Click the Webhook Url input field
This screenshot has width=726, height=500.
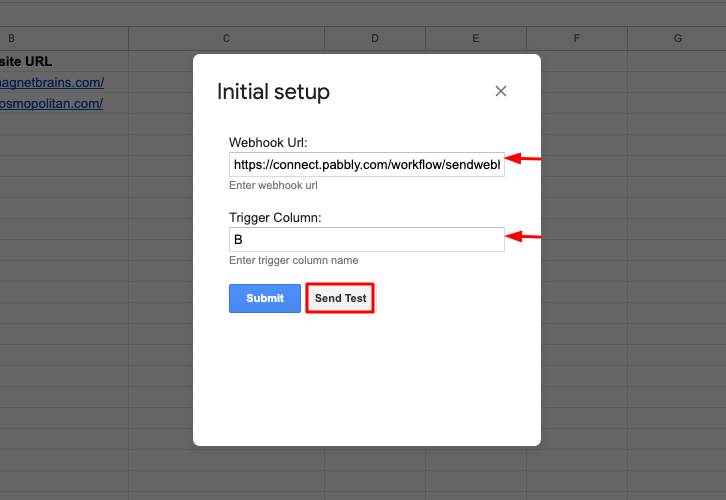point(366,165)
